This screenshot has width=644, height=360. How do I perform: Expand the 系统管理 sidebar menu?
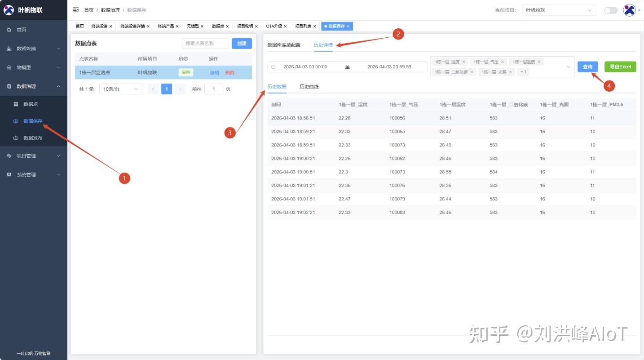click(x=58, y=174)
